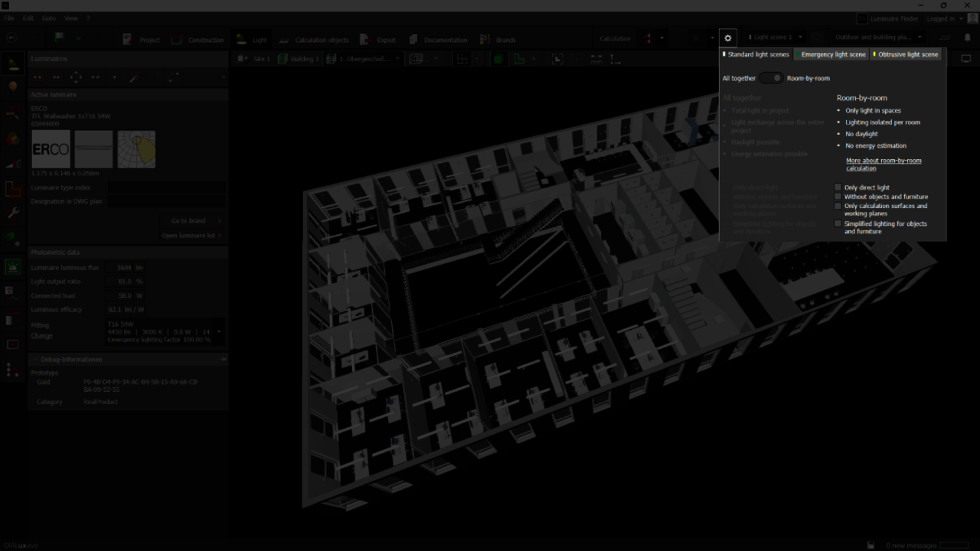Image resolution: width=980 pixels, height=551 pixels.
Task: Open the Light scene 1 dropdown
Action: point(776,37)
